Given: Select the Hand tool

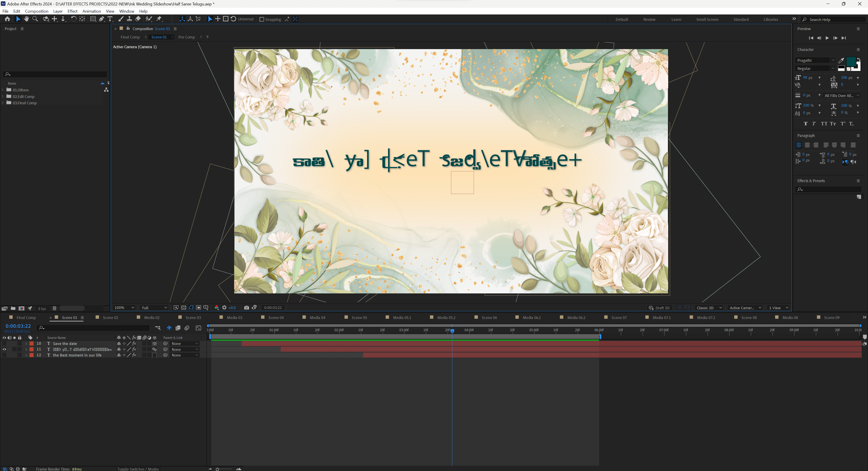Looking at the screenshot, I should tap(27, 19).
